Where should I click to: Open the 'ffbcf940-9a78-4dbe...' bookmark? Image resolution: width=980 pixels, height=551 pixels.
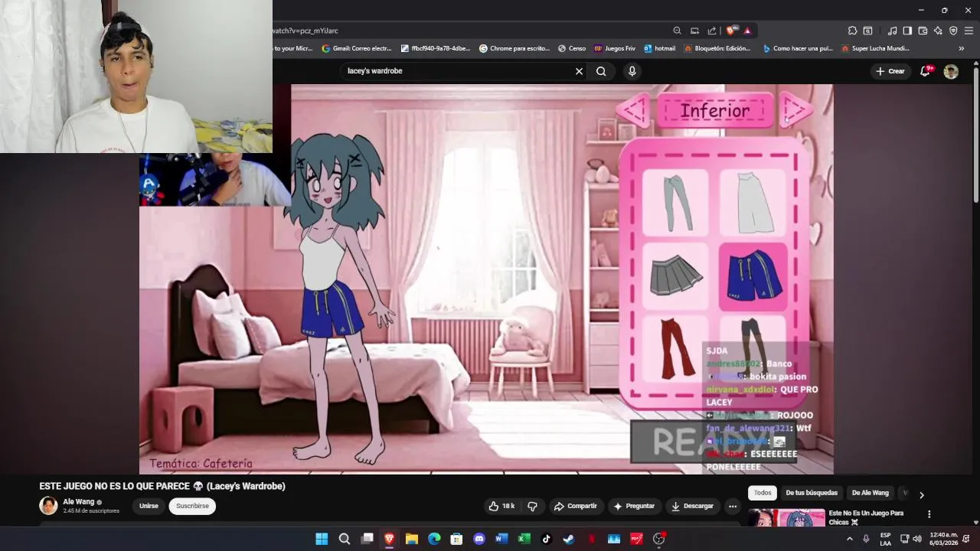[435, 48]
